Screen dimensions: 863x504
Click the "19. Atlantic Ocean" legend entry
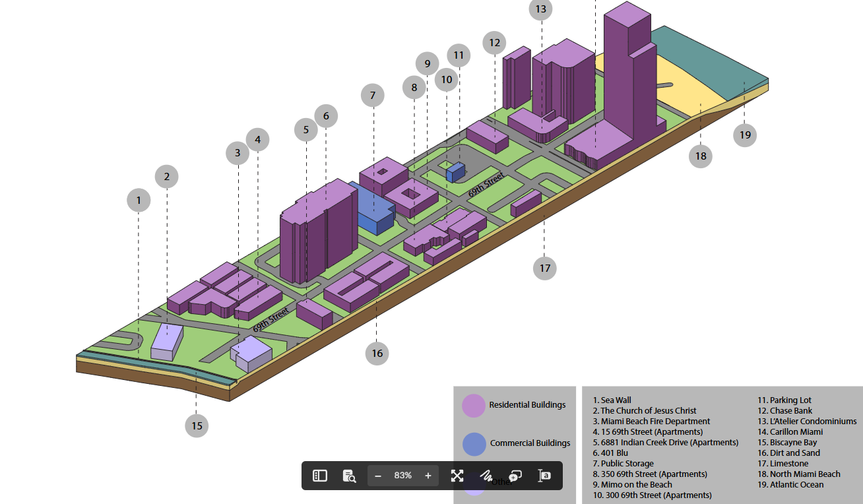(x=790, y=485)
